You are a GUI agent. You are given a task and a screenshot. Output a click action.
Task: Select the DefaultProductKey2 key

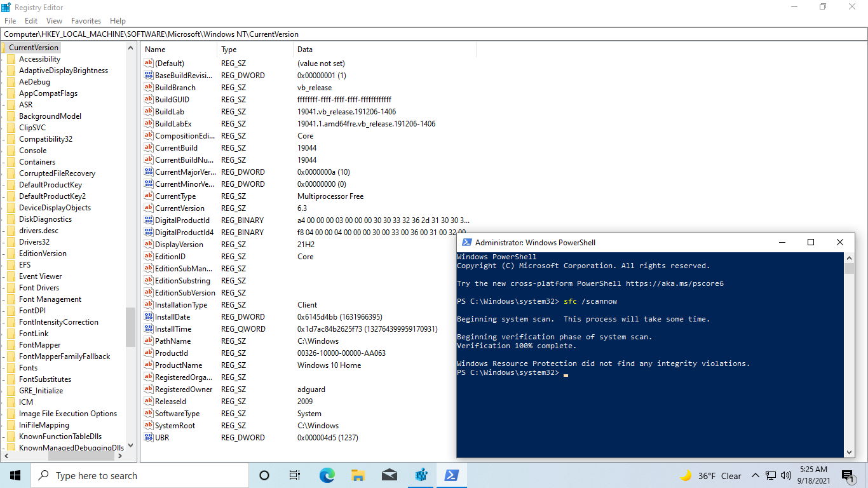pos(52,196)
